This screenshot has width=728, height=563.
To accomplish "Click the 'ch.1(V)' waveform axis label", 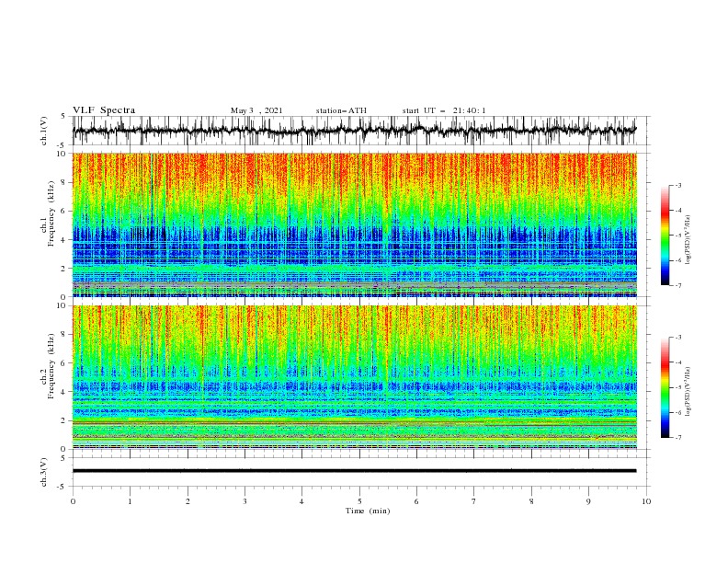I will click(x=44, y=131).
